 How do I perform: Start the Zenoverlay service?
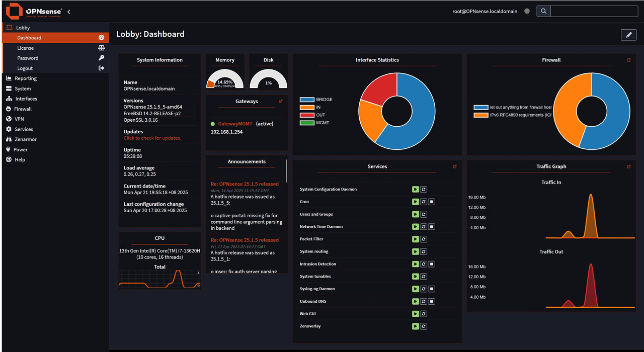[415, 326]
